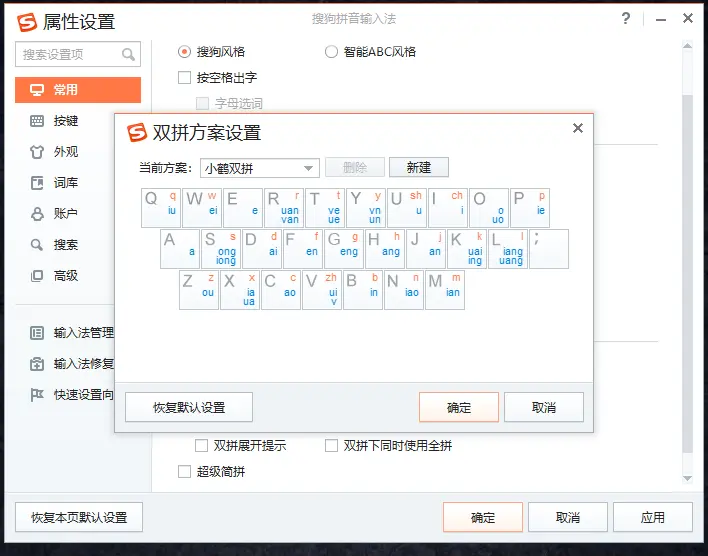Cancel the 双拼方案设置 dialog with 取消

544,407
